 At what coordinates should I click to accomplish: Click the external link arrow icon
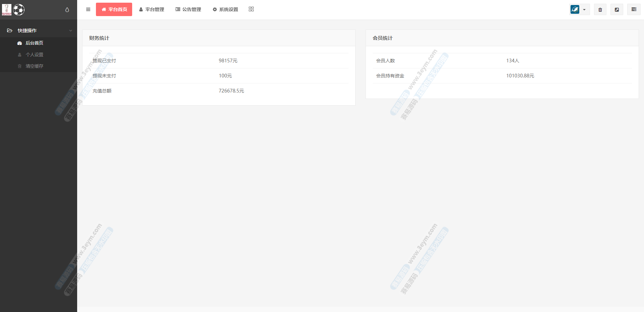click(x=616, y=9)
